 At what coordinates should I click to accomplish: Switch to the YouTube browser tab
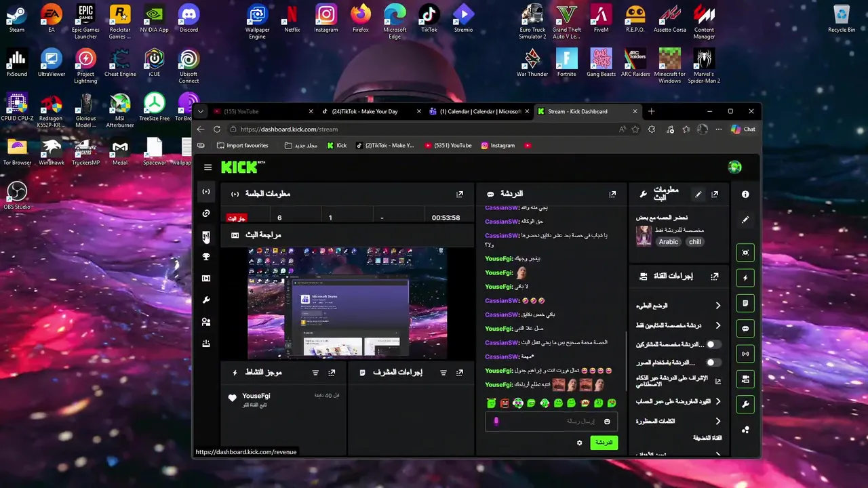(x=262, y=111)
